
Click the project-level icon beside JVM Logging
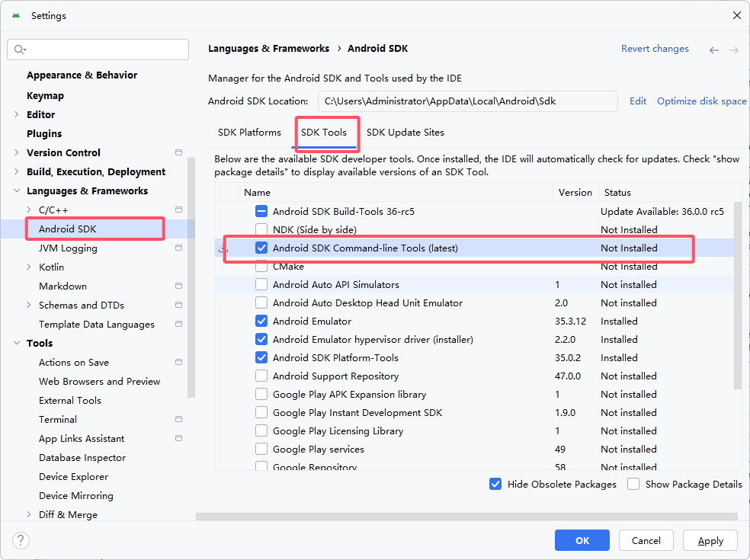pos(179,248)
